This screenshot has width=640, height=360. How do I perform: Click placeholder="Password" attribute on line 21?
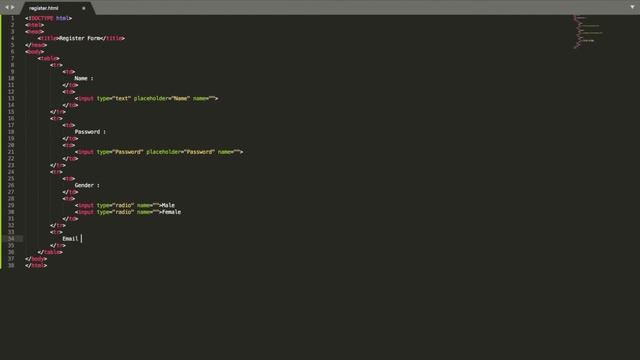[x=180, y=152]
